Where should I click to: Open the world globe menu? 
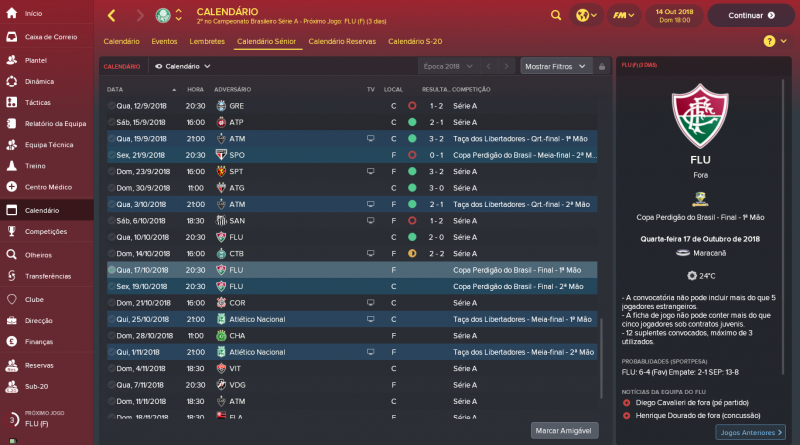pos(588,16)
